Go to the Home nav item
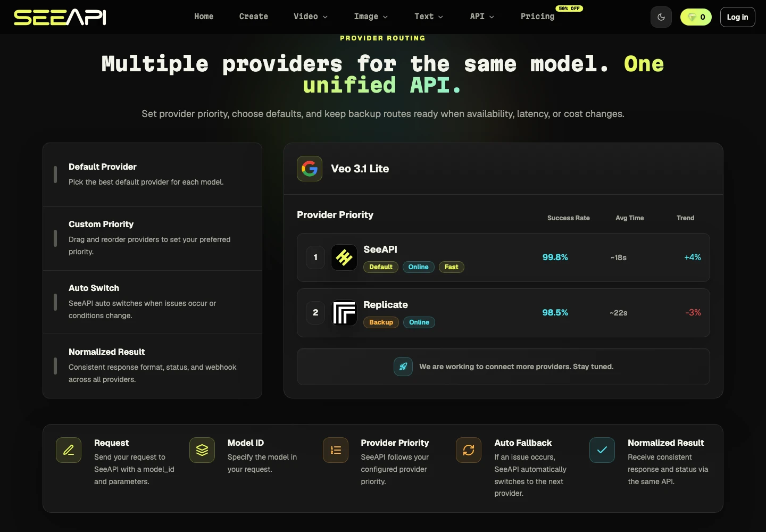Image resolution: width=766 pixels, height=532 pixels. coord(204,16)
